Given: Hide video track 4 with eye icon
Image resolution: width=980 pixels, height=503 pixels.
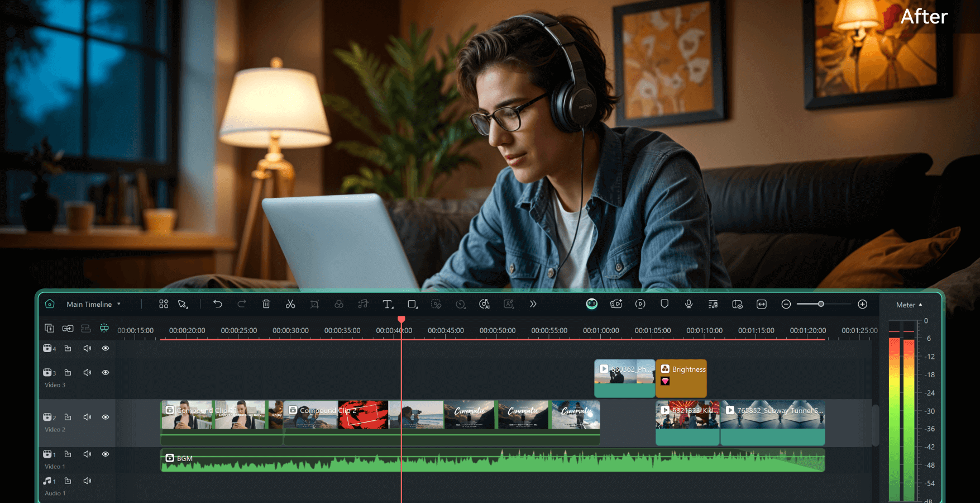Looking at the screenshot, I should (x=106, y=348).
